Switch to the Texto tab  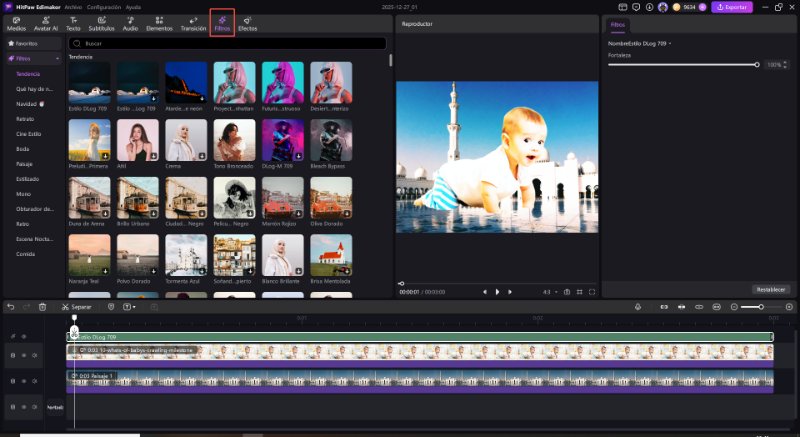click(73, 24)
